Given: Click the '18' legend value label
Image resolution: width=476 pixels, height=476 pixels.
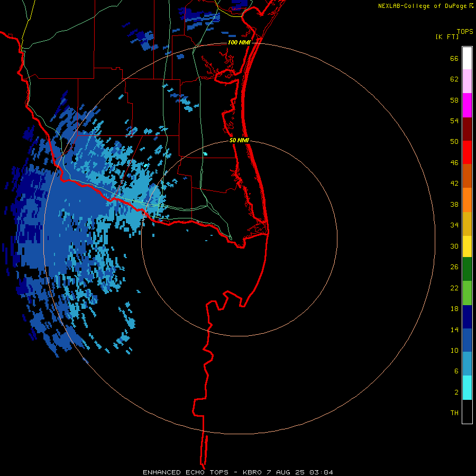Looking at the screenshot, I should 454,309.
